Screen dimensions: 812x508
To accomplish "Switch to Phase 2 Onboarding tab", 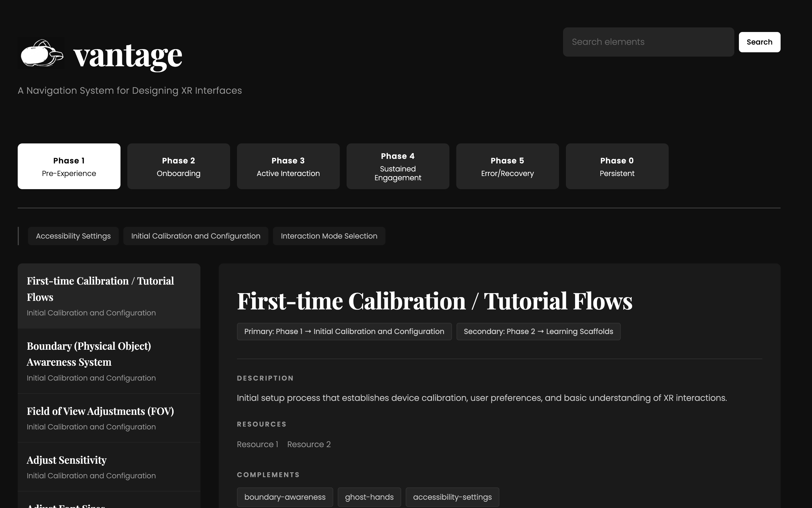I will click(178, 166).
